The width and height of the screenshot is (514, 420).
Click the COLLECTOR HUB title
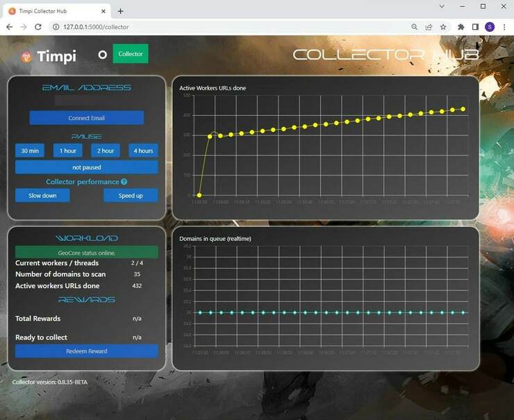coord(385,55)
